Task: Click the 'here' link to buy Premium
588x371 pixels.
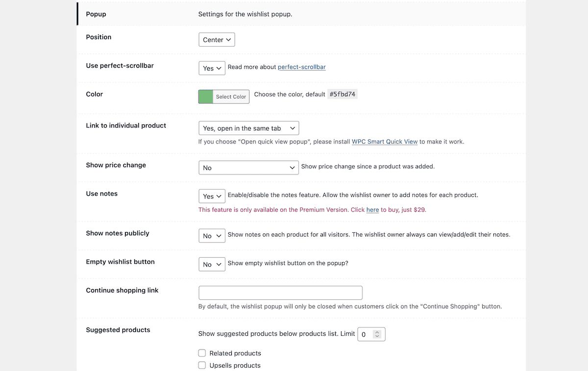Action: tap(373, 210)
